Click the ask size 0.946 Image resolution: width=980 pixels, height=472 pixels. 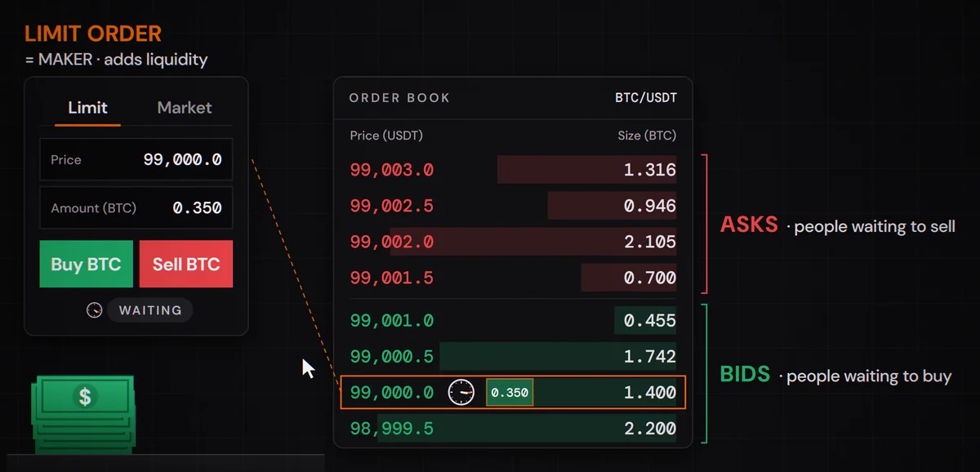(649, 206)
